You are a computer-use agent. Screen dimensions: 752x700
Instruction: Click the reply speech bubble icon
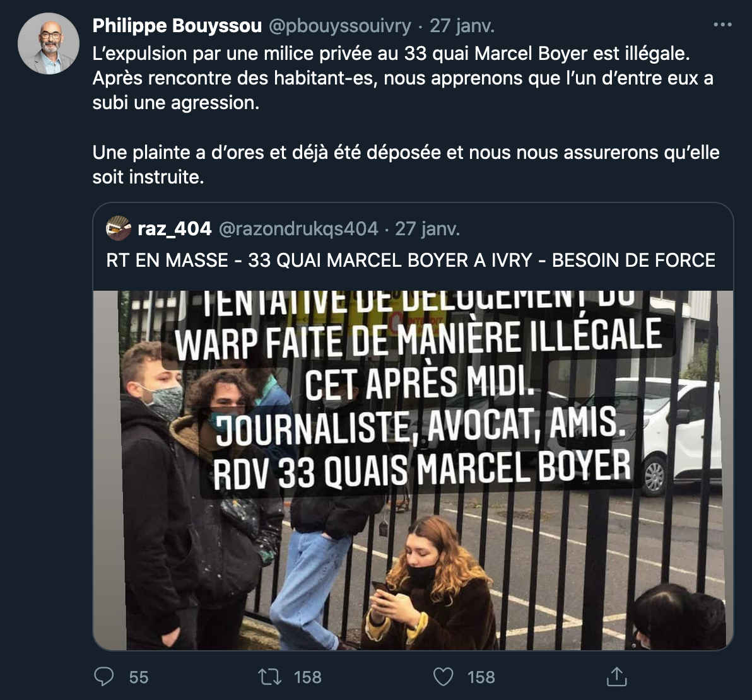click(103, 677)
